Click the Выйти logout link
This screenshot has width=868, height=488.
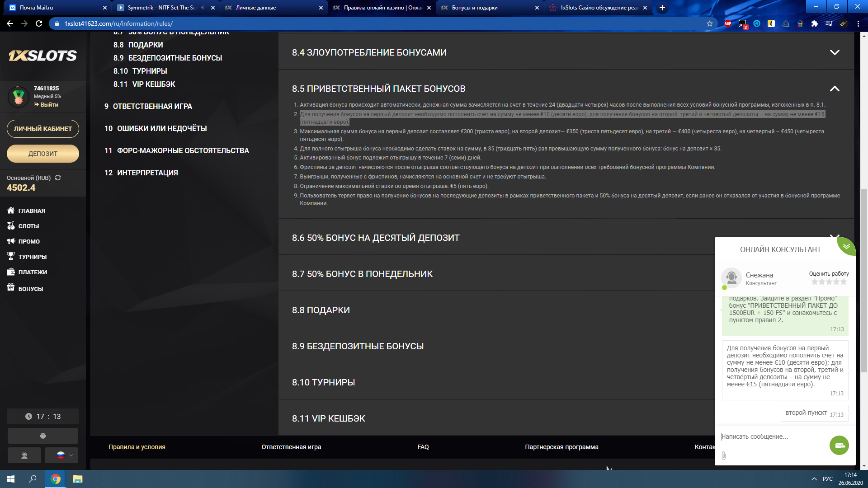tap(49, 104)
